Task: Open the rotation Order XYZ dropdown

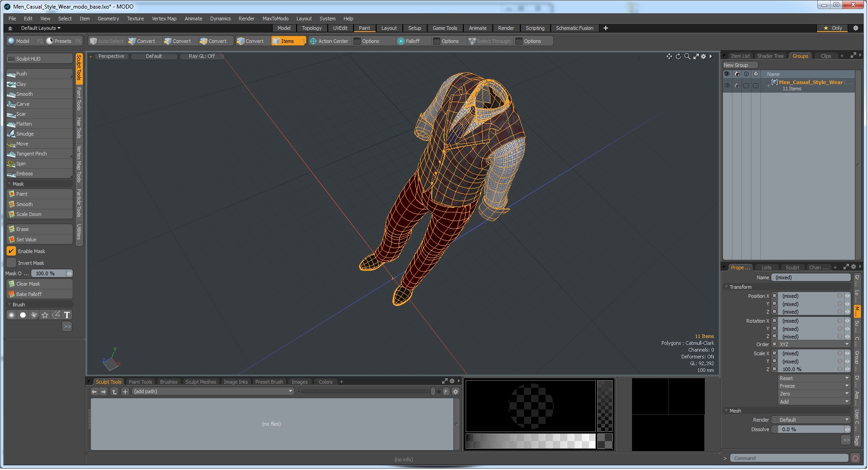Action: pyautogui.click(x=814, y=344)
